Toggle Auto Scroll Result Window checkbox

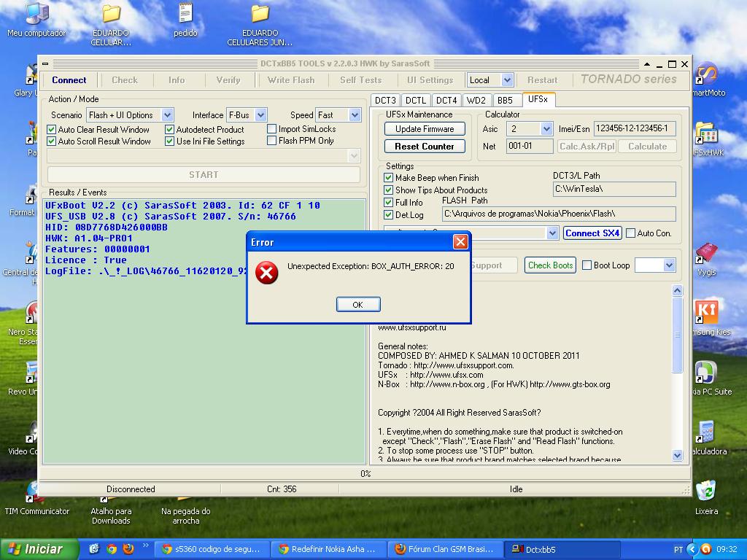[x=52, y=141]
